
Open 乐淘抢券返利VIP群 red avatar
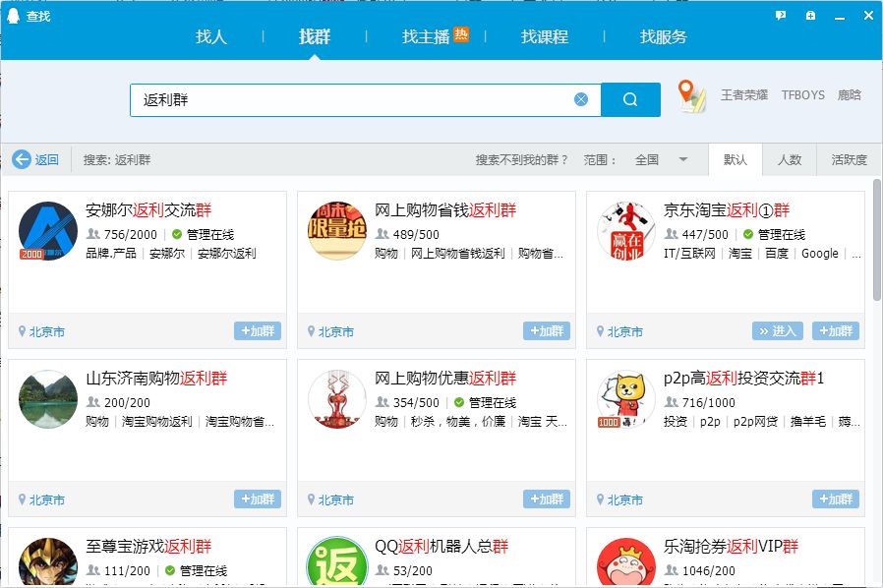(626, 562)
